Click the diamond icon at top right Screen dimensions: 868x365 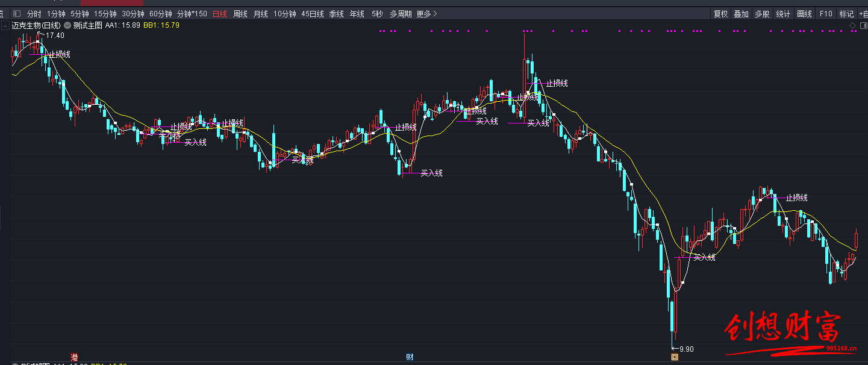click(x=853, y=25)
